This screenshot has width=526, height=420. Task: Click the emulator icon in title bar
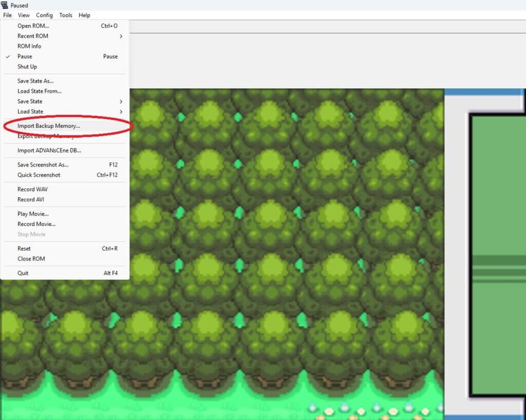coord(5,5)
